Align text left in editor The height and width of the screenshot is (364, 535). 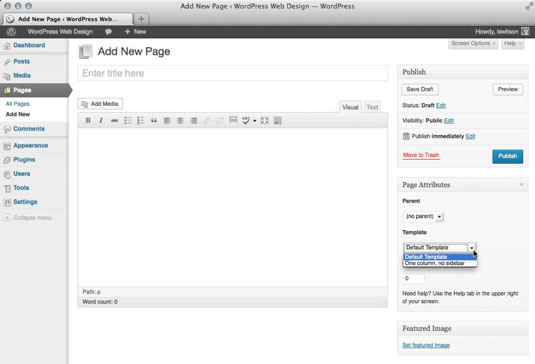point(167,120)
